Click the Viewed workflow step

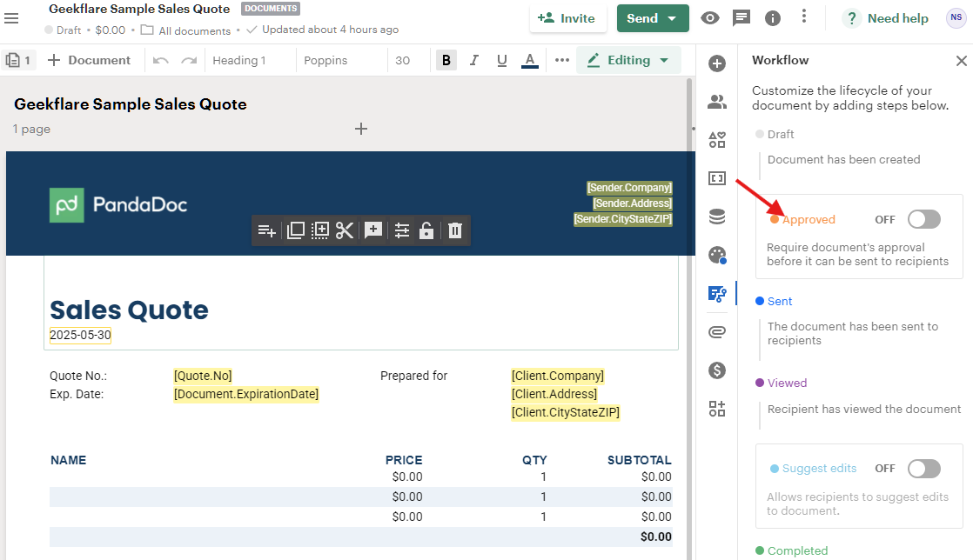[x=782, y=383]
